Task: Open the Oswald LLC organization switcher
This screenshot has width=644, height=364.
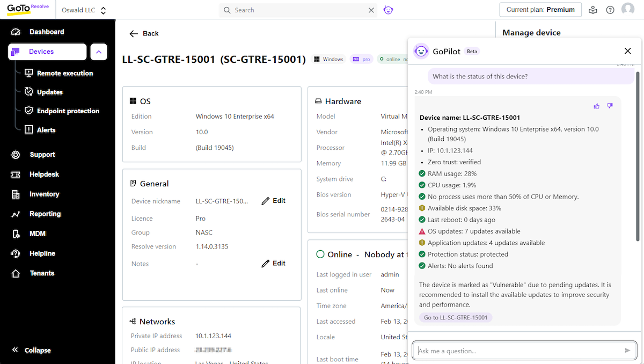Action: [x=84, y=10]
